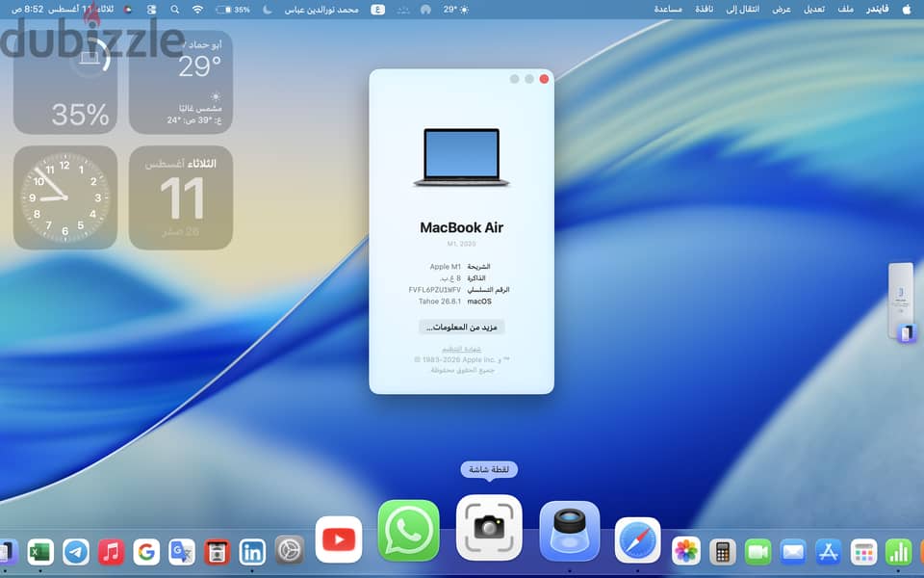This screenshot has width=924, height=578.
Task: Open FaceTime from the Dock
Action: [x=757, y=553]
